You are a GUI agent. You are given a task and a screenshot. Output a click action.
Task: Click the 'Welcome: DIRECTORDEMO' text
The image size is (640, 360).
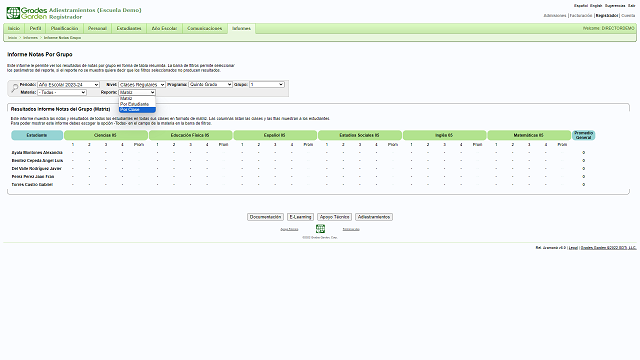point(609,29)
